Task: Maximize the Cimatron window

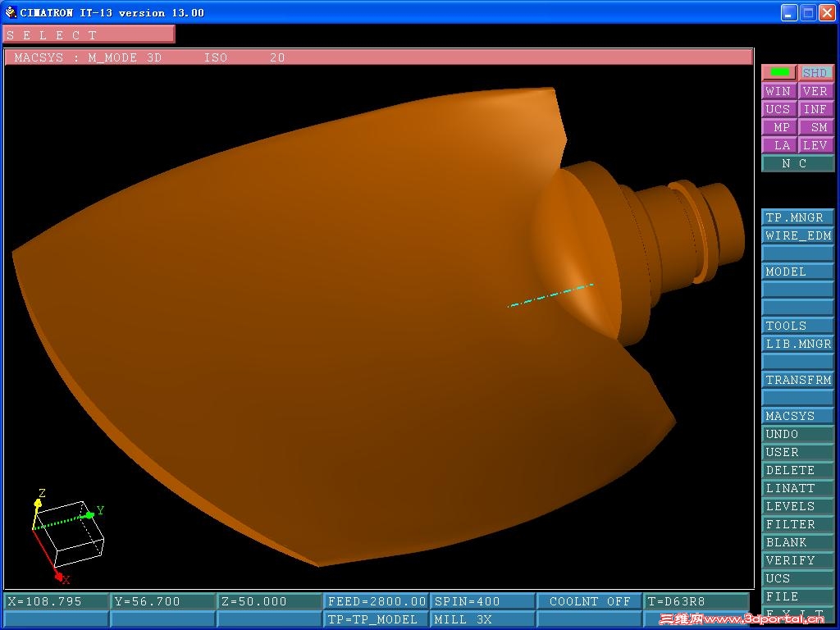Action: (808, 12)
